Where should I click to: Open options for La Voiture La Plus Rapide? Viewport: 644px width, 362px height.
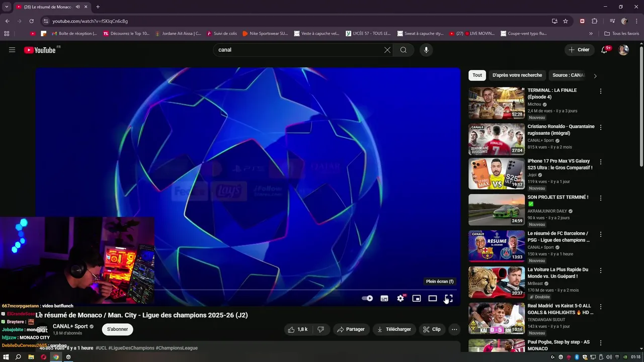point(600,270)
